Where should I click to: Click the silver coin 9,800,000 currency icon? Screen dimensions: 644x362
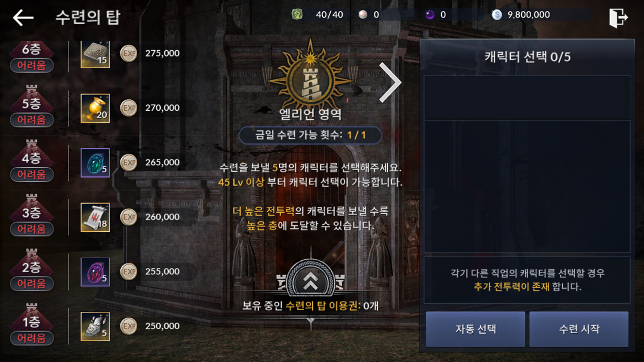click(497, 15)
